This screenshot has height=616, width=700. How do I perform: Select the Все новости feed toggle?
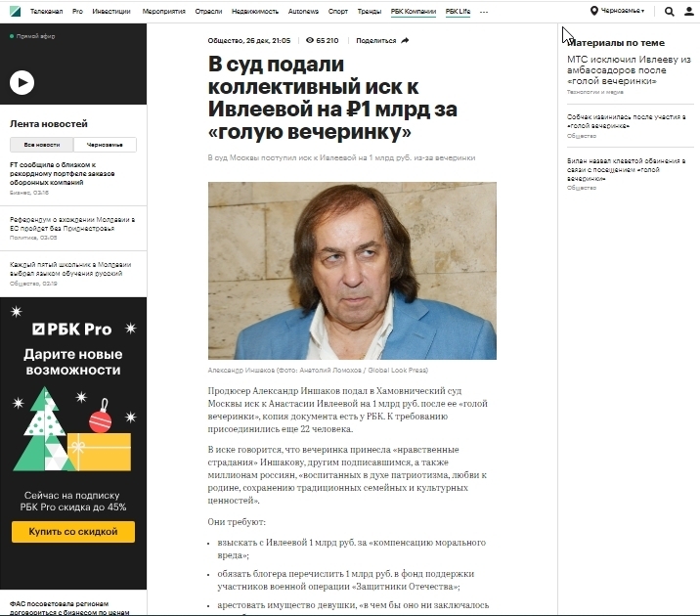coord(42,145)
